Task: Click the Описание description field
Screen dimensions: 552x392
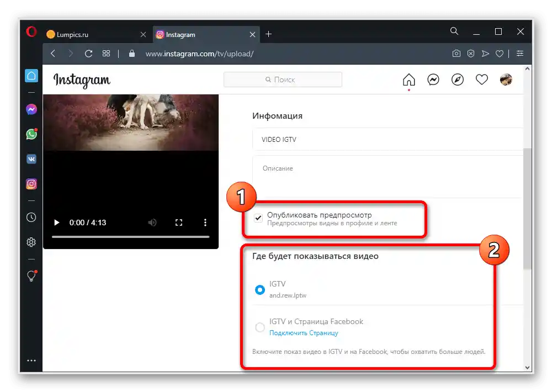Action: coord(388,177)
